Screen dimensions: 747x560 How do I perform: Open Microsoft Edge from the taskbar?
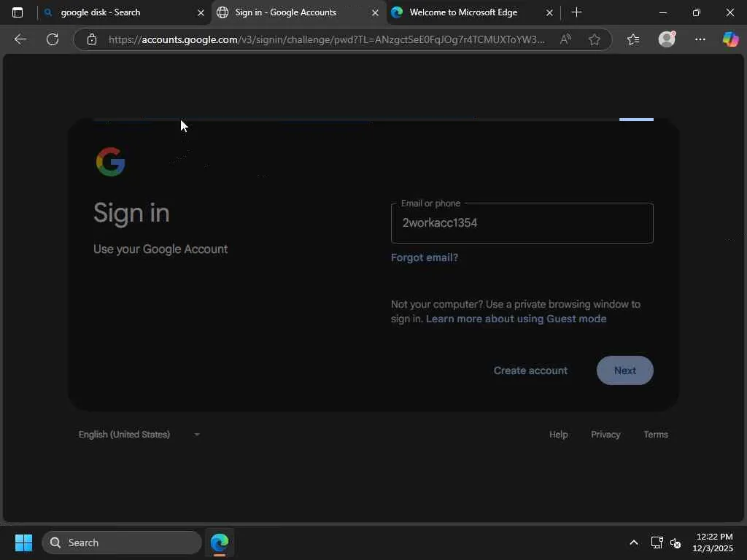pos(220,542)
